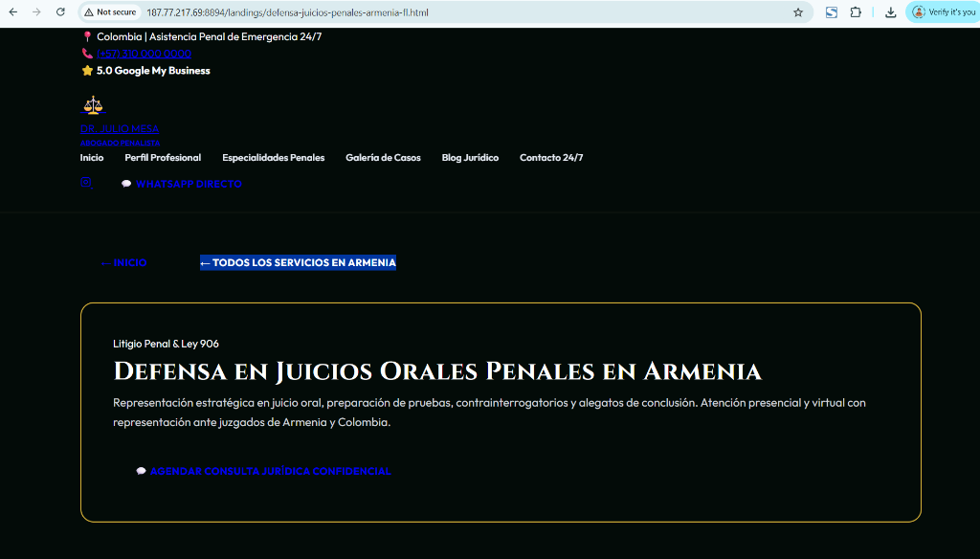Click the (+57) 310 000 0000 phone link
Screen dimensions: 980x559
click(x=144, y=54)
